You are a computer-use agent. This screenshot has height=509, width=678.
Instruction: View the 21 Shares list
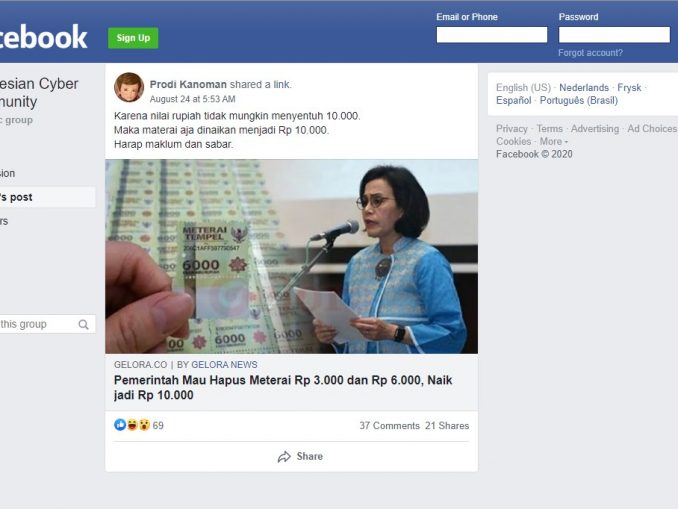(447, 426)
